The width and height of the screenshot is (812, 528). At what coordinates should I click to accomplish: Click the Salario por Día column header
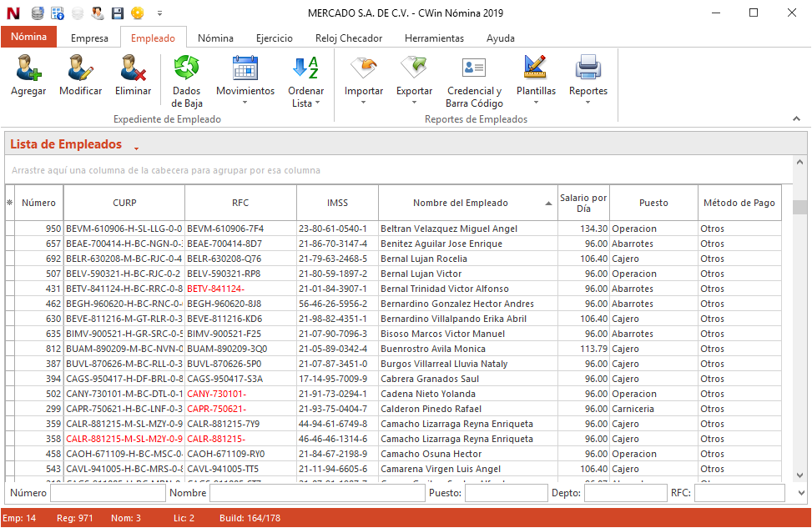[583, 203]
